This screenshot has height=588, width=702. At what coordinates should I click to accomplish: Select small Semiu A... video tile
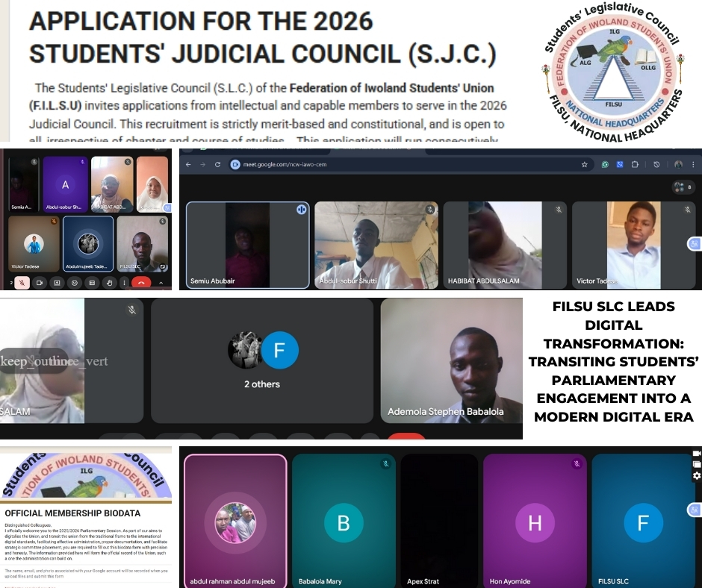coord(24,184)
